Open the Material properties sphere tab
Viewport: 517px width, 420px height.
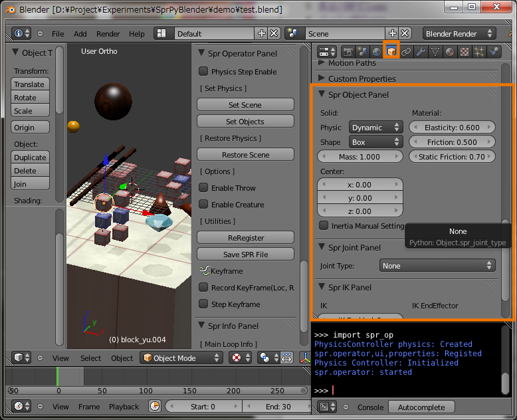click(450, 52)
